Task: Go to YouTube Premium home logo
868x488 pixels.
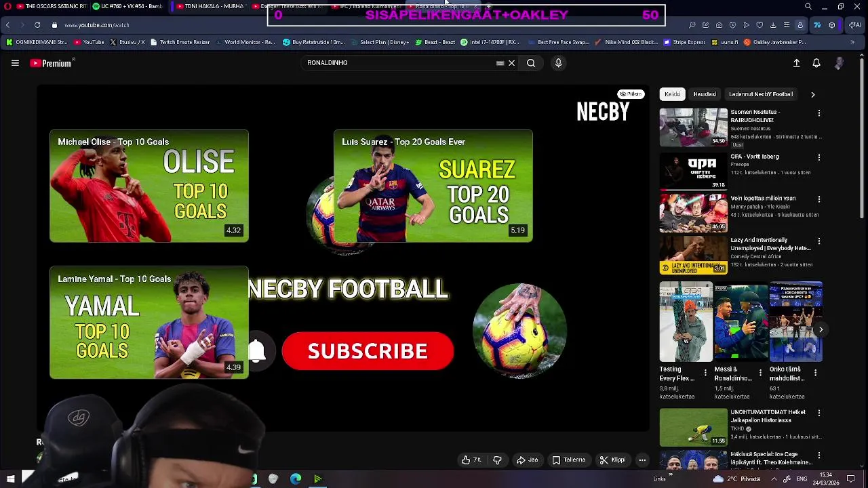Action: point(51,63)
